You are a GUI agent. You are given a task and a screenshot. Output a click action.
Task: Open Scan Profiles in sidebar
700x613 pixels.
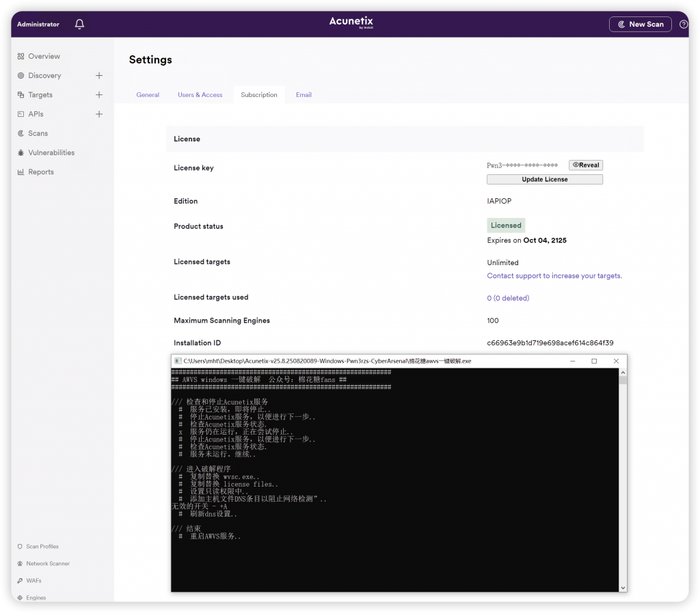pos(42,547)
